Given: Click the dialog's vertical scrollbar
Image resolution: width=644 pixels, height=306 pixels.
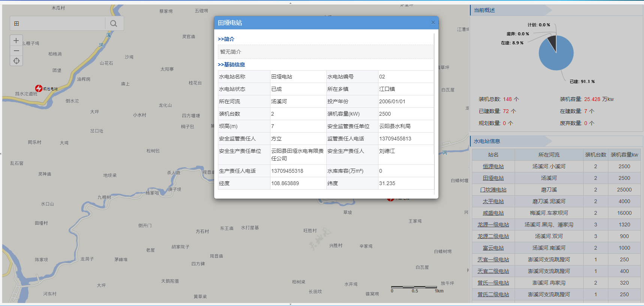Looking at the screenshot, I should [434, 94].
